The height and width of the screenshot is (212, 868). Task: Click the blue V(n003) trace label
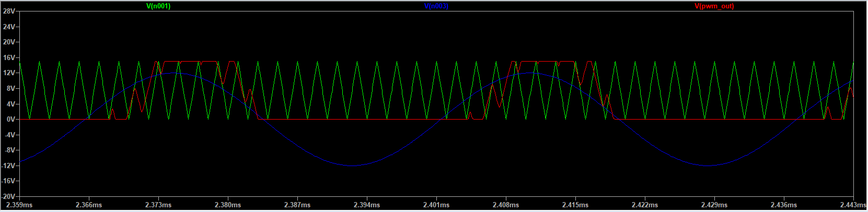(x=436, y=6)
